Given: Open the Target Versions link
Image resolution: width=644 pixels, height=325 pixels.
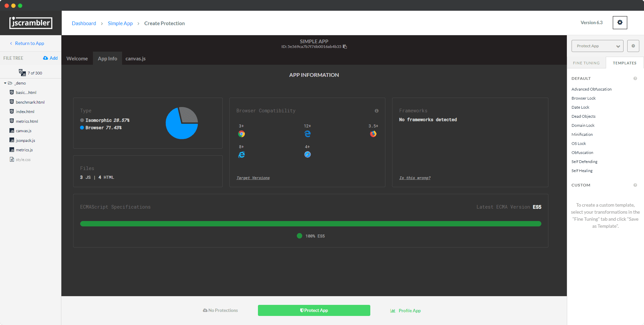Looking at the screenshot, I should [x=253, y=178].
